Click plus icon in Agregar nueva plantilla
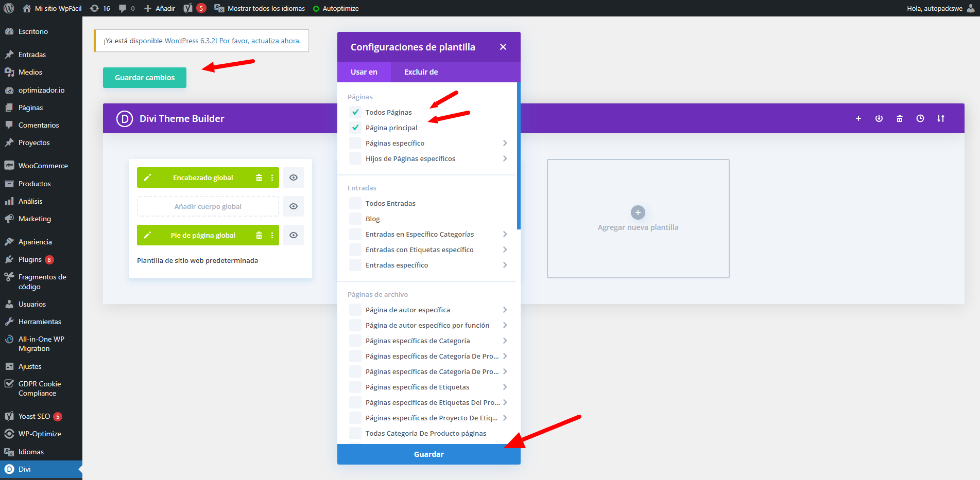 pyautogui.click(x=638, y=212)
